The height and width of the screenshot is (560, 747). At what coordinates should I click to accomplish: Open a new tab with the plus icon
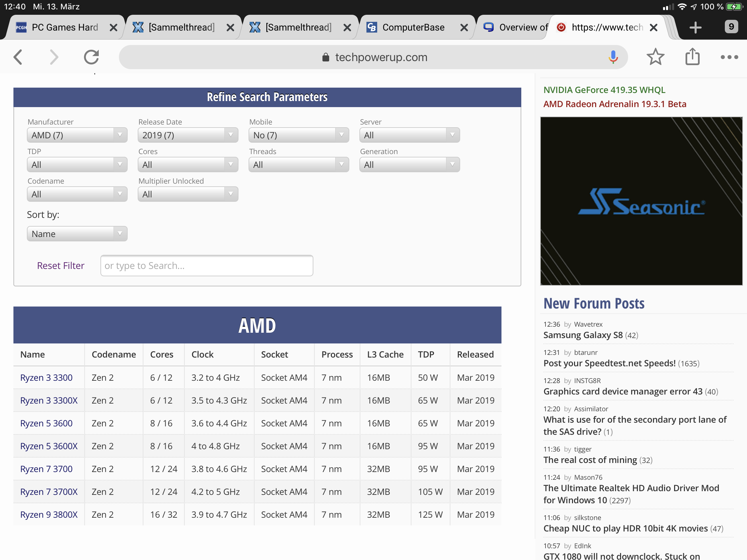tap(695, 27)
